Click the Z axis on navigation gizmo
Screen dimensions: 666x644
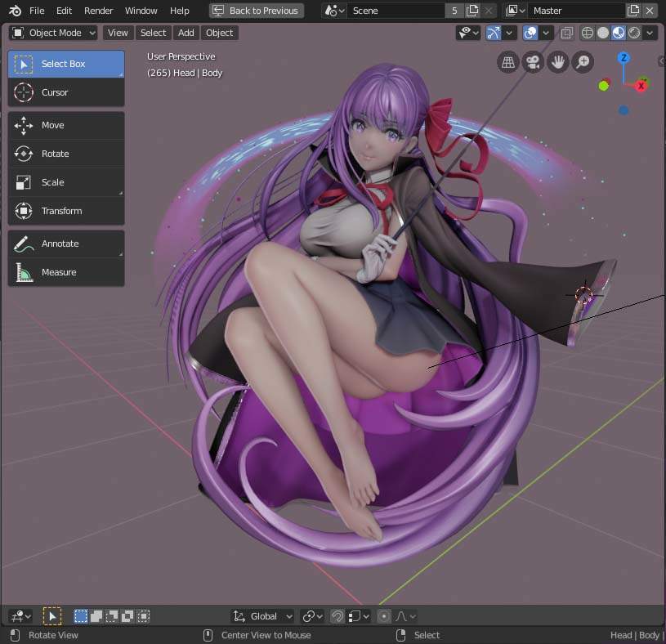click(624, 58)
